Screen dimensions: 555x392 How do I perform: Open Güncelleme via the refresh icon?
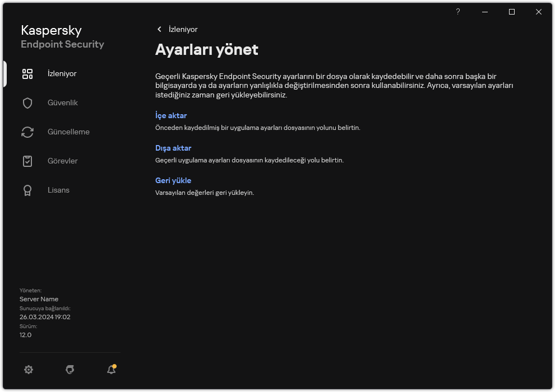[x=27, y=132]
